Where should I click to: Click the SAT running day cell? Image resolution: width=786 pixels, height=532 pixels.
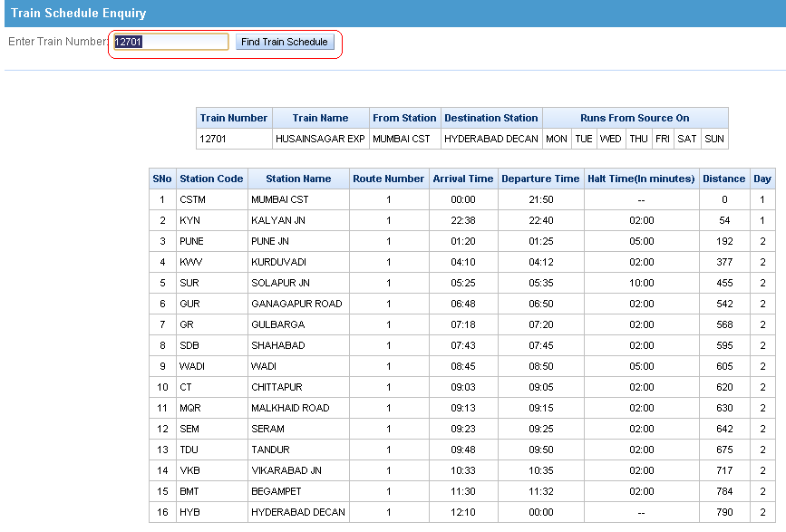point(687,139)
